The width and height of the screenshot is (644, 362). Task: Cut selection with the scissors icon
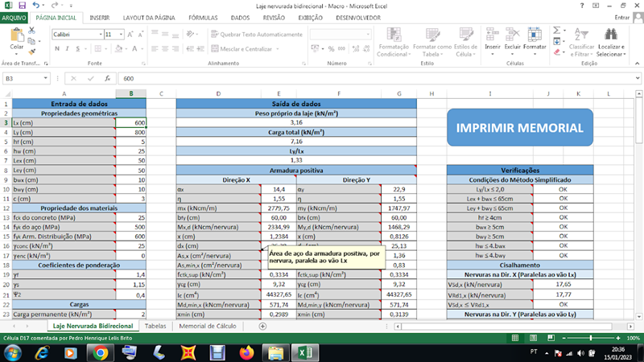pyautogui.click(x=31, y=31)
